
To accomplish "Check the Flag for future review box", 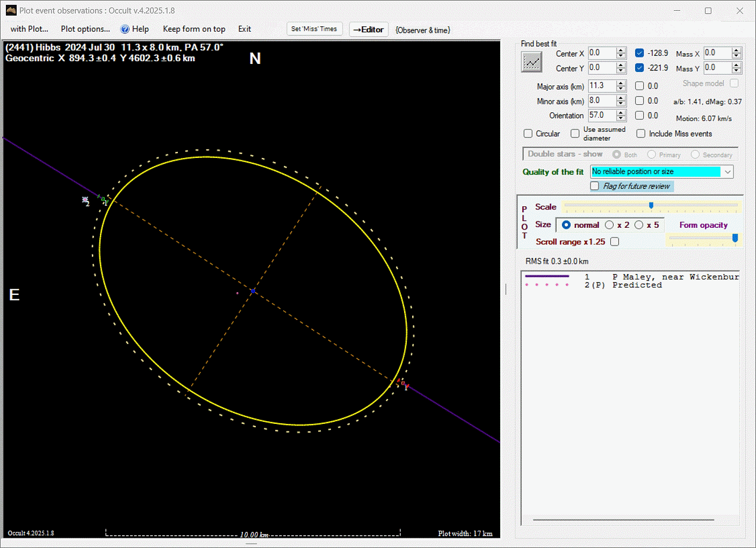I will 595,186.
